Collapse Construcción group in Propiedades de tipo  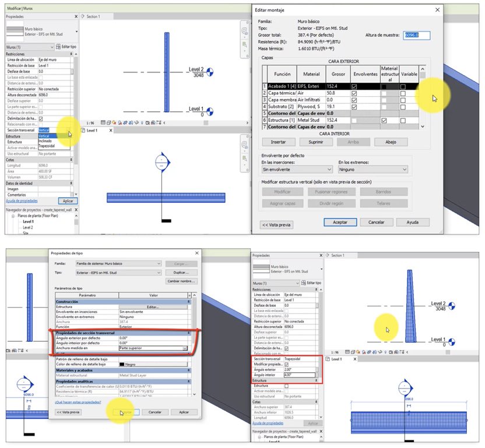189,302
